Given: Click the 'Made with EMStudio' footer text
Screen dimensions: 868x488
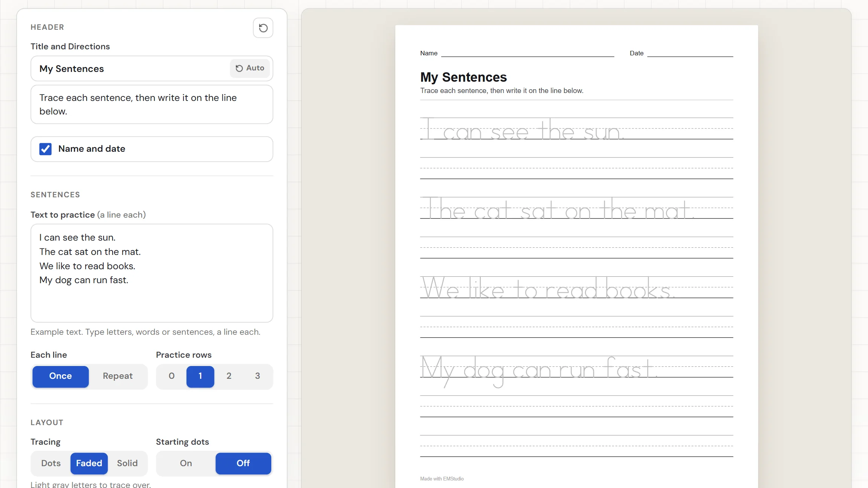Looking at the screenshot, I should pos(442,479).
